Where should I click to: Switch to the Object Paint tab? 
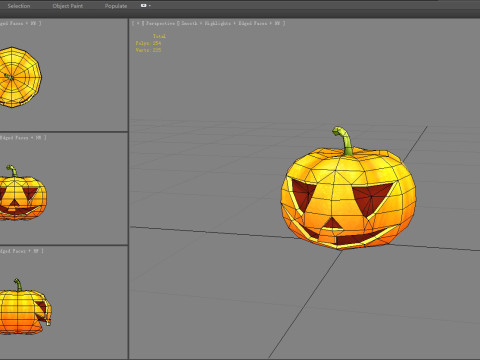pos(68,6)
